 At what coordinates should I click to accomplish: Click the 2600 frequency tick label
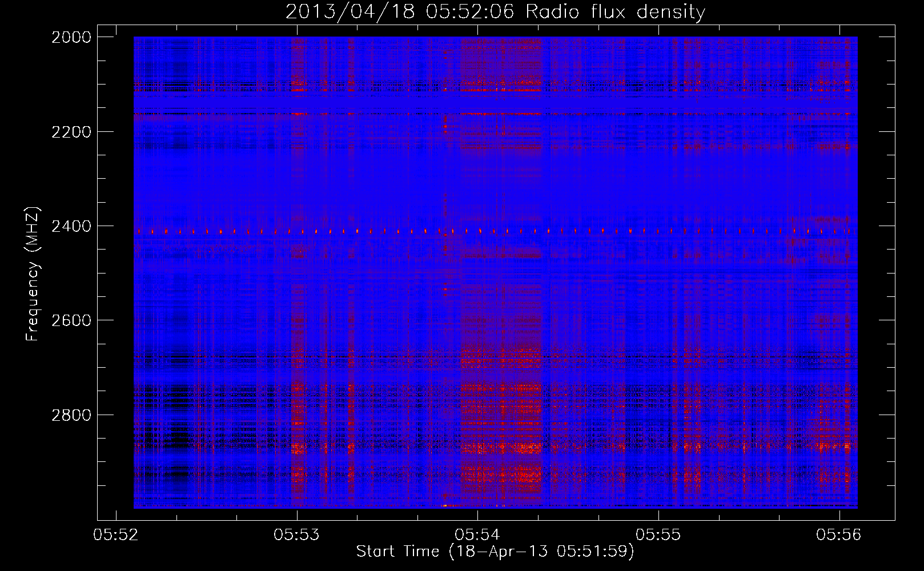point(71,320)
